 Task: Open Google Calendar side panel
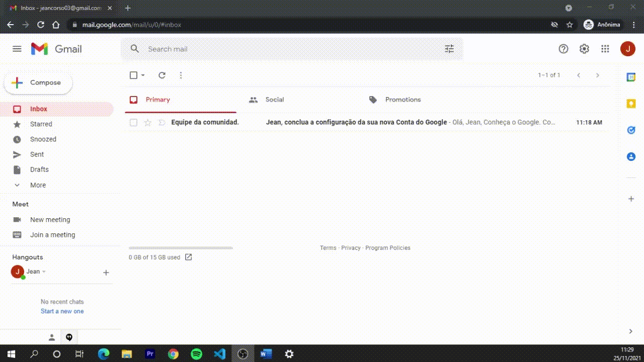[x=631, y=77]
